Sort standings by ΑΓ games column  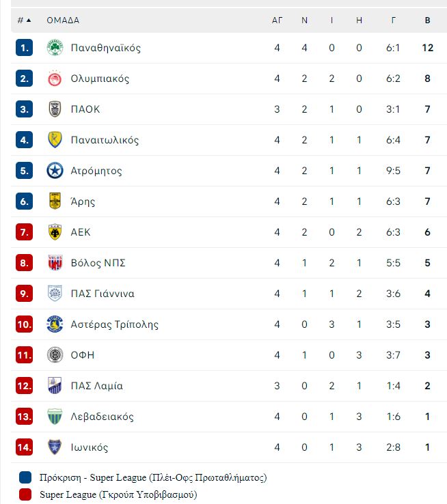pos(277,20)
